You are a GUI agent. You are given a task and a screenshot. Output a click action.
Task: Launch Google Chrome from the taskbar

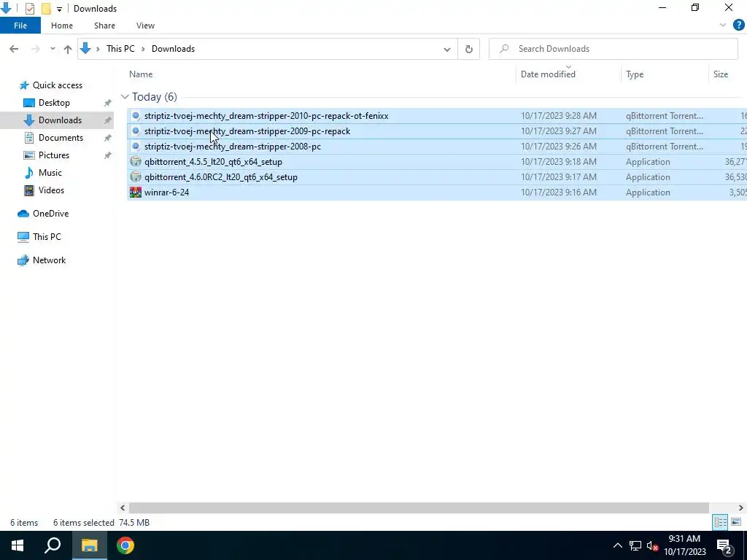point(125,545)
